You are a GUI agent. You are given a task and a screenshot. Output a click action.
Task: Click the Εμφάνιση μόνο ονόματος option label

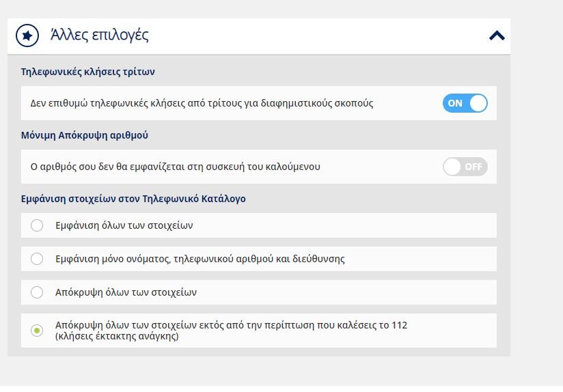(200, 259)
